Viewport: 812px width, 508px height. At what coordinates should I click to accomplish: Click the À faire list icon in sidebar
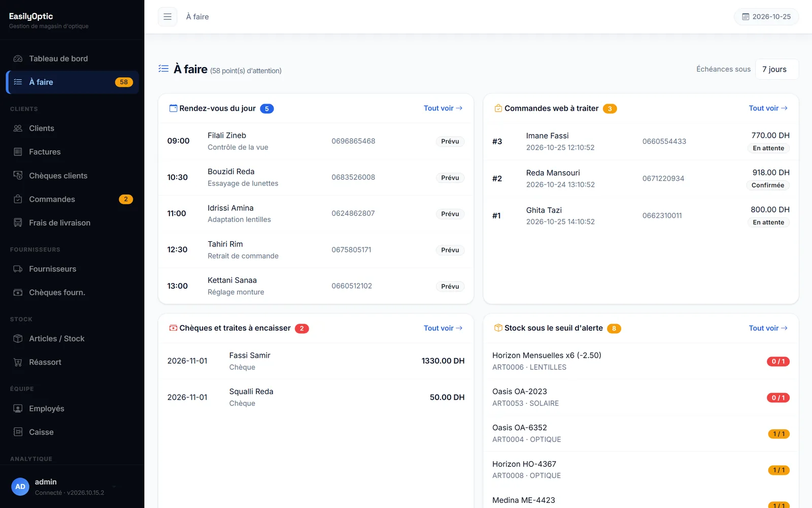point(18,82)
